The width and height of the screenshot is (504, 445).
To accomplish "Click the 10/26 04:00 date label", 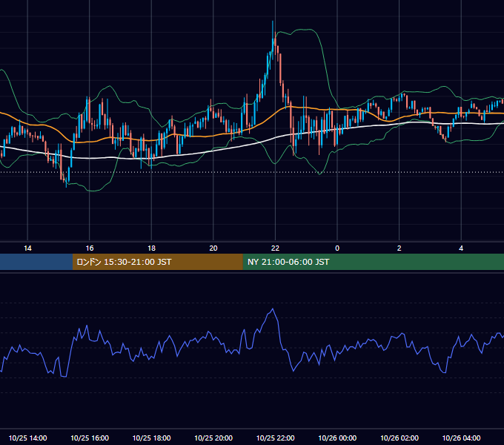I will (x=461, y=438).
